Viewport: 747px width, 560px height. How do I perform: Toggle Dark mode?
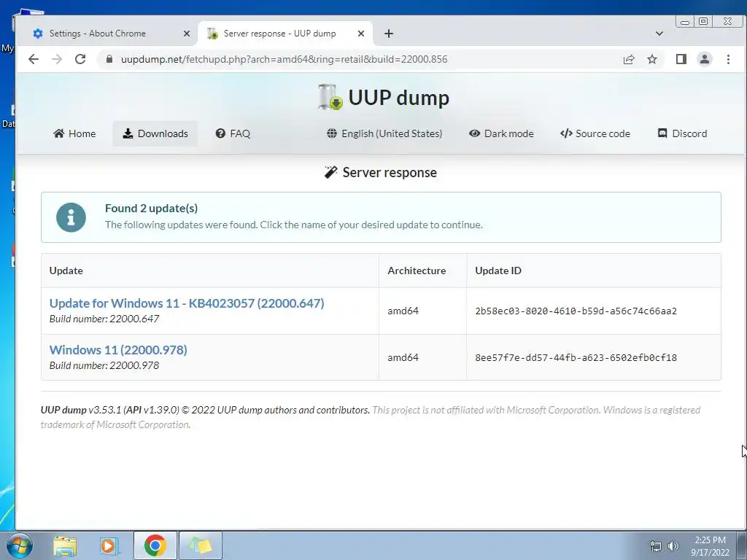pyautogui.click(x=501, y=133)
